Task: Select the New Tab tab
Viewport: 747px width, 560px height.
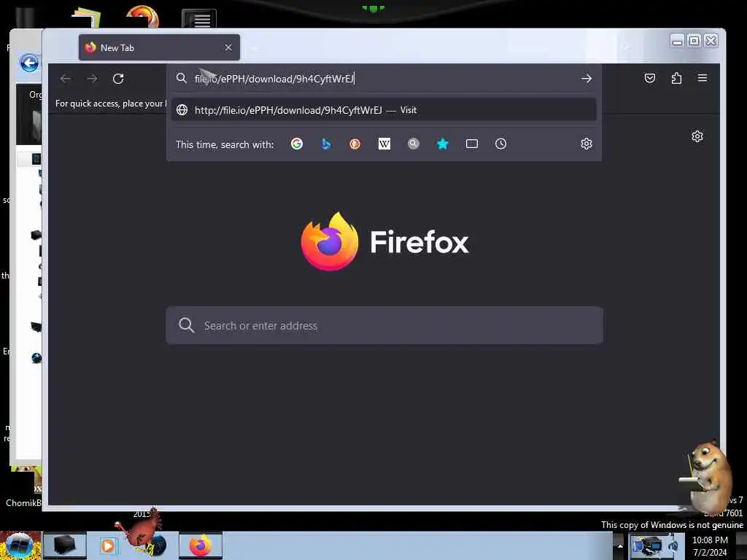Action: [159, 47]
